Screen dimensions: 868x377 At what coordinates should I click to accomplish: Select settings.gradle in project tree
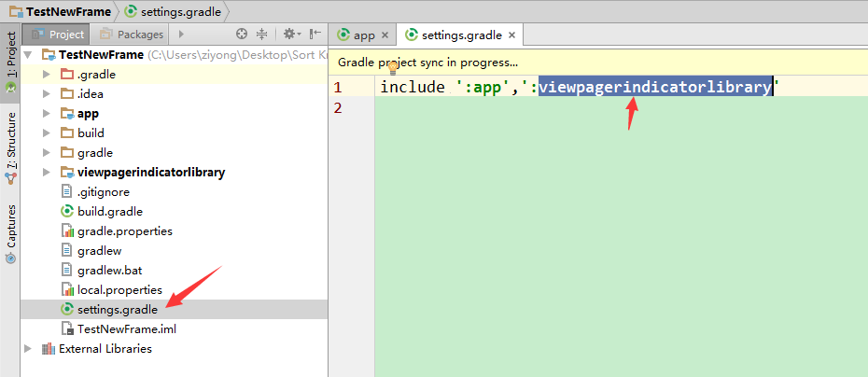click(175, 310)
